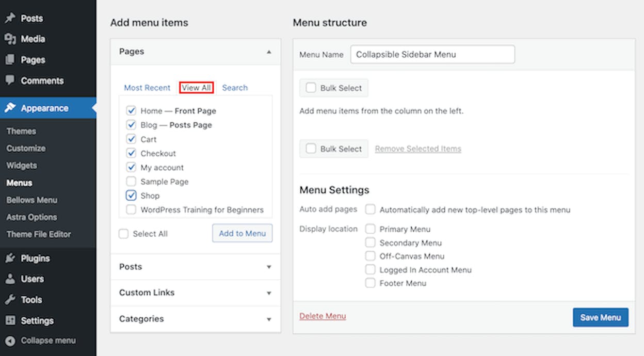Expand the Posts panel arrow
This screenshot has height=356, width=644.
(x=268, y=267)
